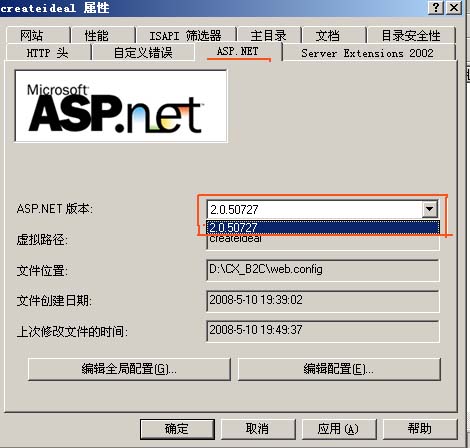This screenshot has width=470, height=448.
Task: Select 2.0.50727 in the dropdown list
Action: coord(323,227)
